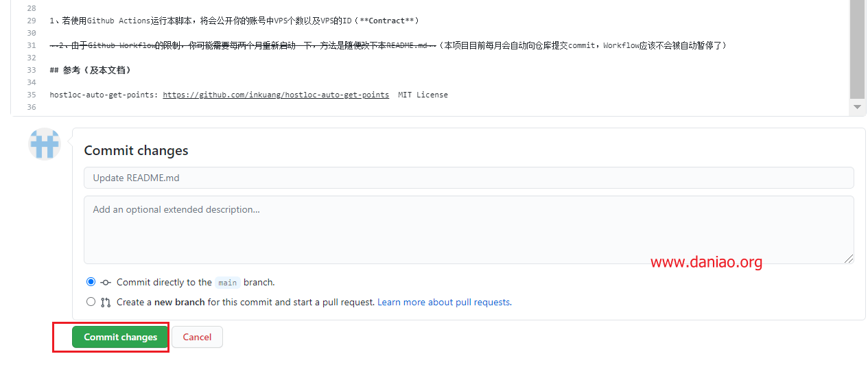Click the Commit changes green button
This screenshot has height=365, width=868.
coord(121,337)
